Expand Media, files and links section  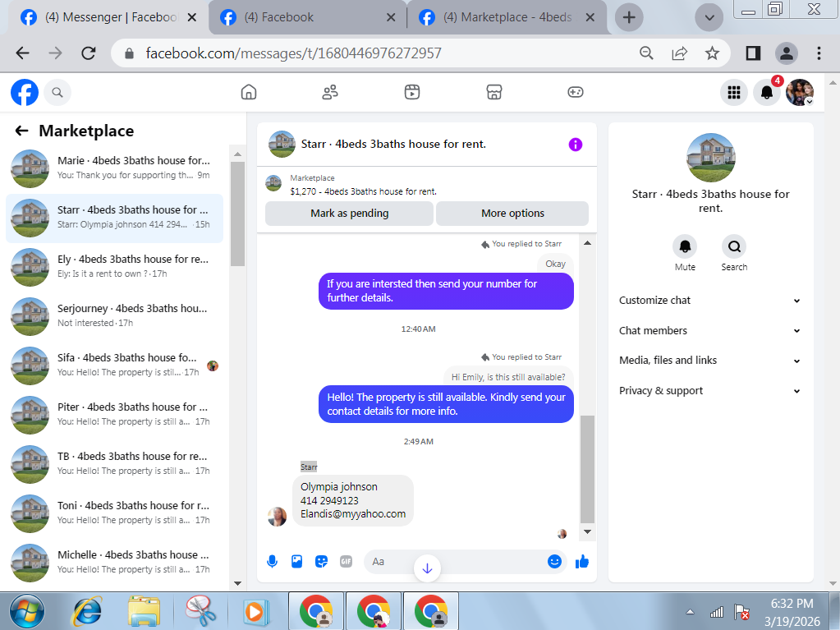tap(709, 361)
